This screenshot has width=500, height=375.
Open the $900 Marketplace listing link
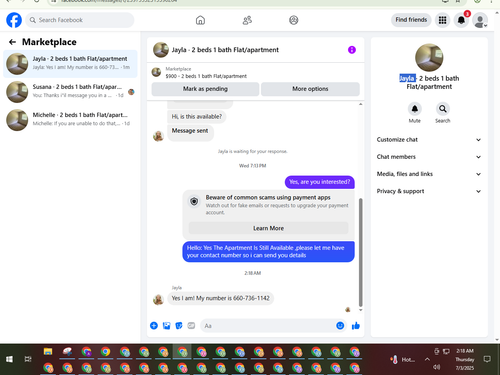[x=206, y=76]
